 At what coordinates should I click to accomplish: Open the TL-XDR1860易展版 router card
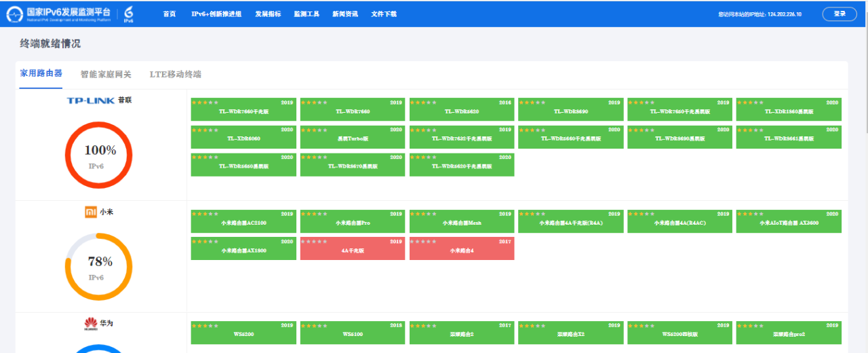click(789, 109)
